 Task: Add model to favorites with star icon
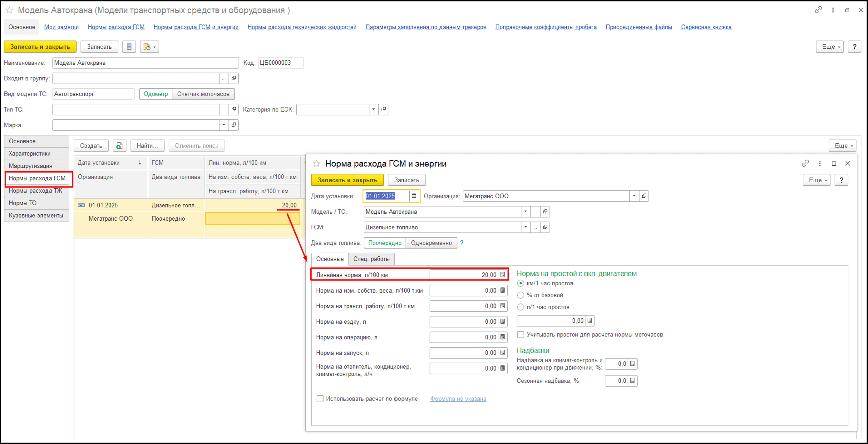tap(9, 10)
